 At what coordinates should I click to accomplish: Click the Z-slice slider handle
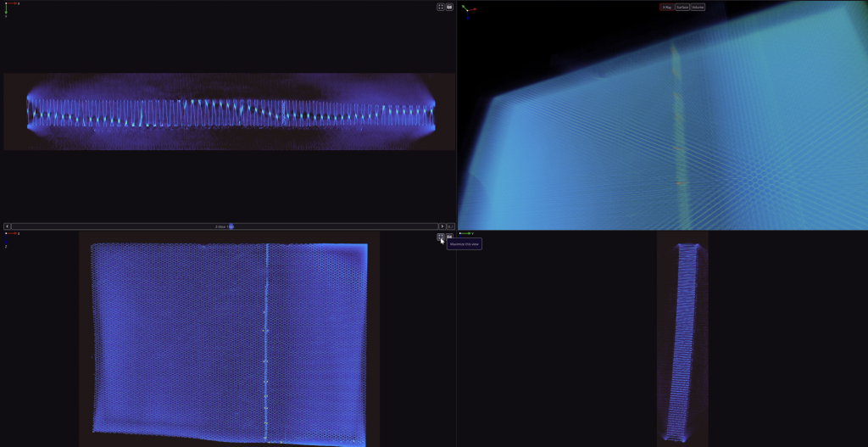(231, 226)
